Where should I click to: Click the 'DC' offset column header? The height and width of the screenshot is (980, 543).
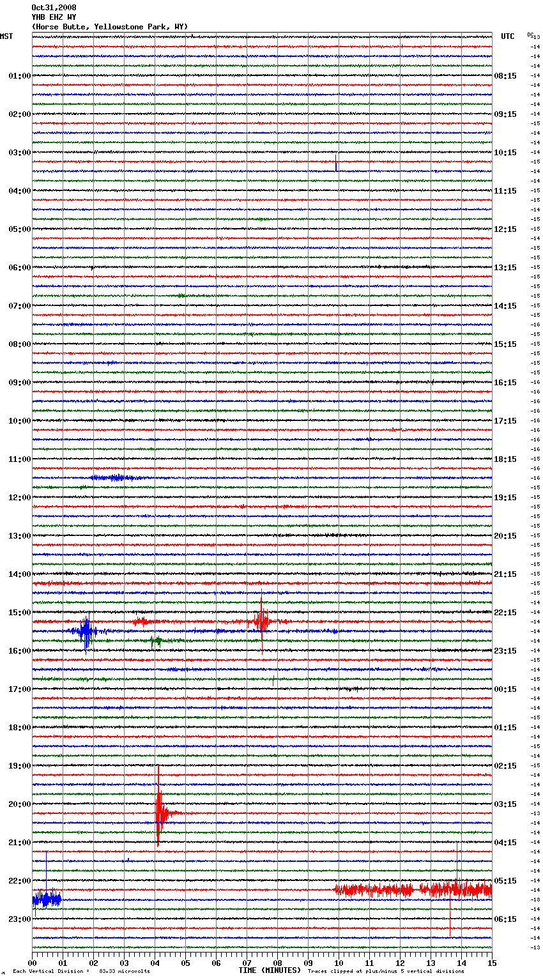[530, 34]
